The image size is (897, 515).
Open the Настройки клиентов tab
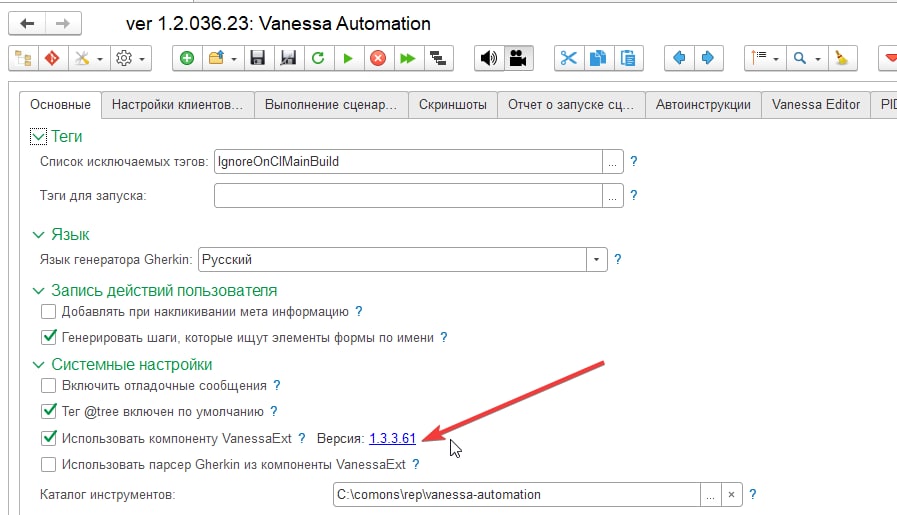click(x=177, y=105)
